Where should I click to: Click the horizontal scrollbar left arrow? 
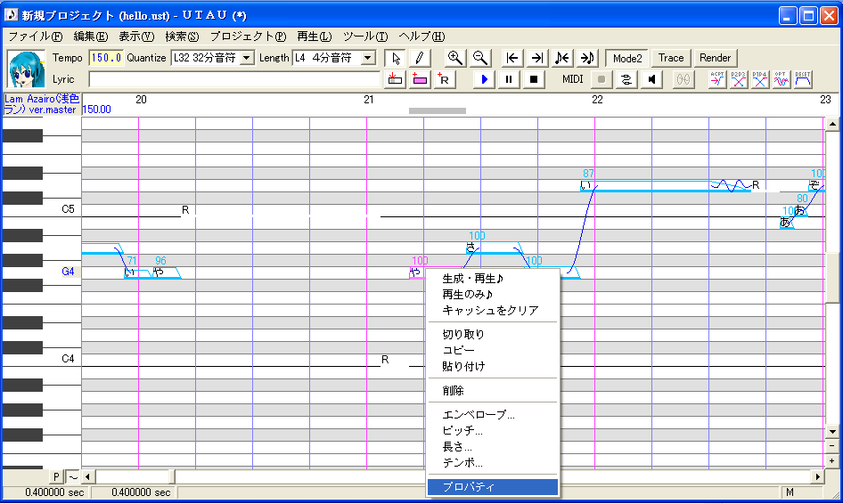point(87,476)
